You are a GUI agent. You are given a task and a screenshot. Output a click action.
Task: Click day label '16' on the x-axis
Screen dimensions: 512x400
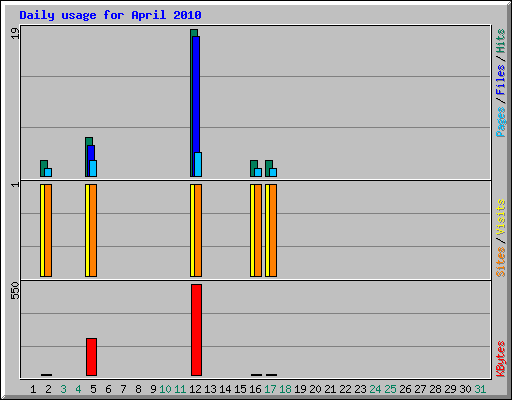[255, 389]
